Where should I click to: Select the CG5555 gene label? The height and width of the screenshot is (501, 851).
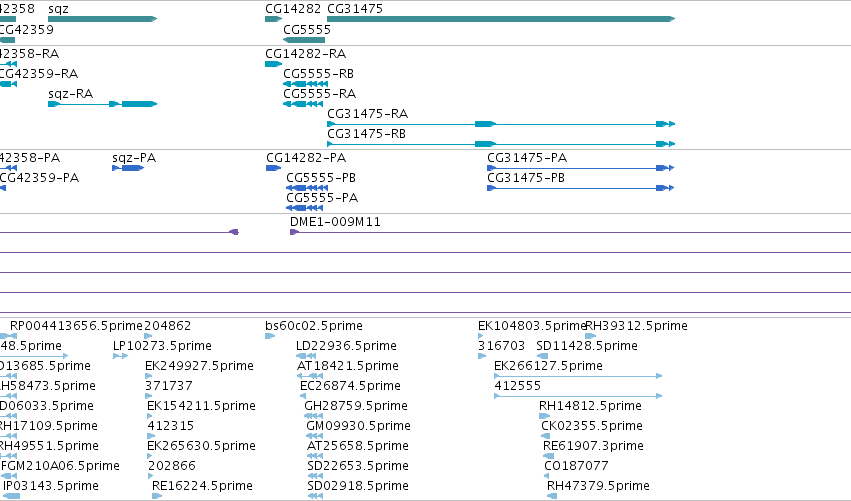click(x=307, y=29)
